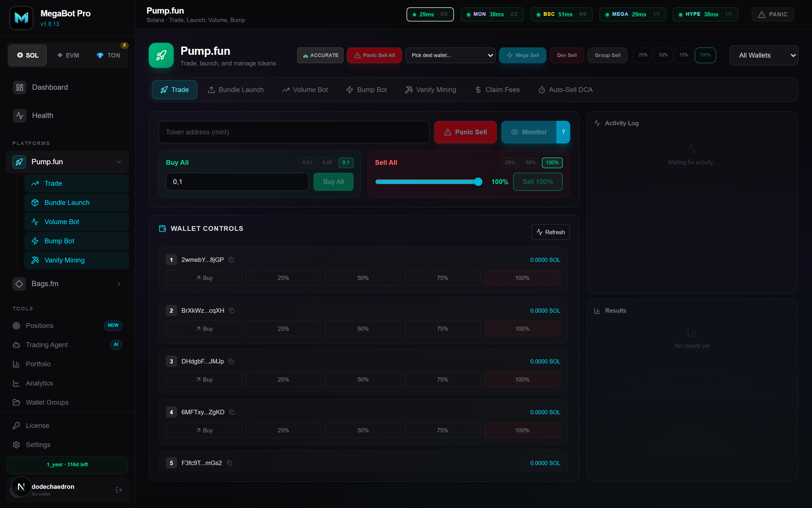Image resolution: width=812 pixels, height=508 pixels.
Task: Switch to TON chain
Action: [108, 55]
